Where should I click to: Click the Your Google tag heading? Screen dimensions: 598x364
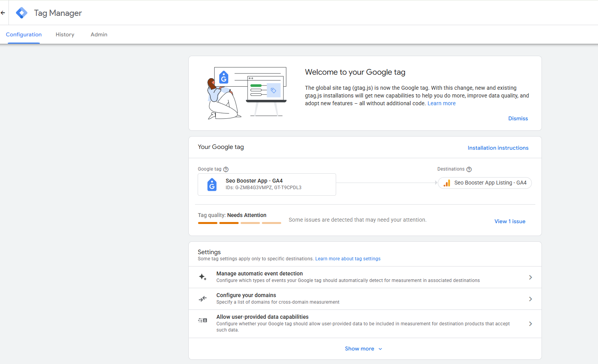(x=221, y=147)
